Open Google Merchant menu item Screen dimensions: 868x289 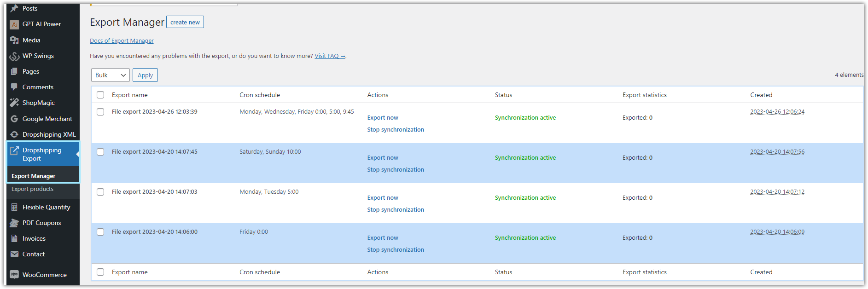click(47, 119)
